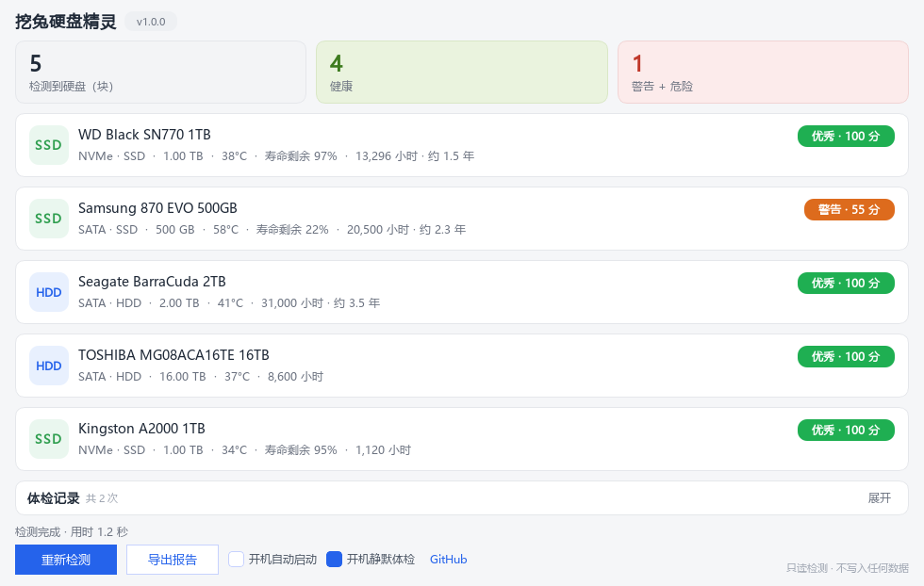This screenshot has width=924, height=586.
Task: Disable the 开机静默体检 checkbox
Action: click(x=334, y=559)
